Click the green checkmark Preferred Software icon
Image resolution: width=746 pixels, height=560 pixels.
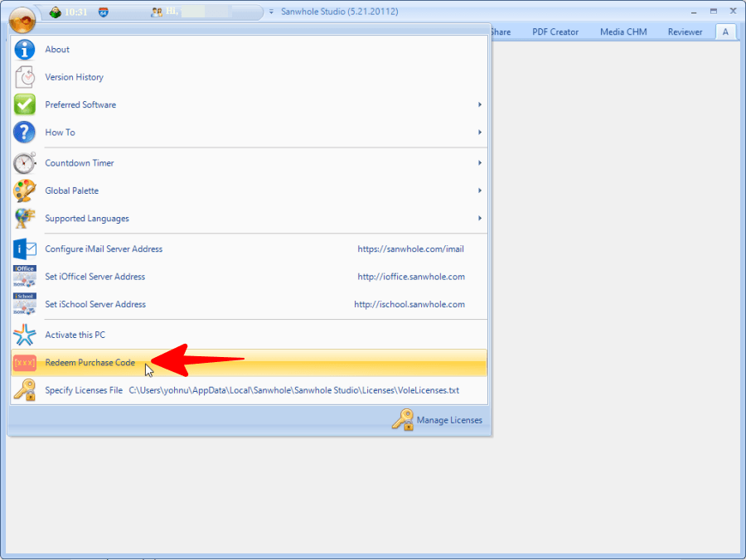(x=24, y=104)
